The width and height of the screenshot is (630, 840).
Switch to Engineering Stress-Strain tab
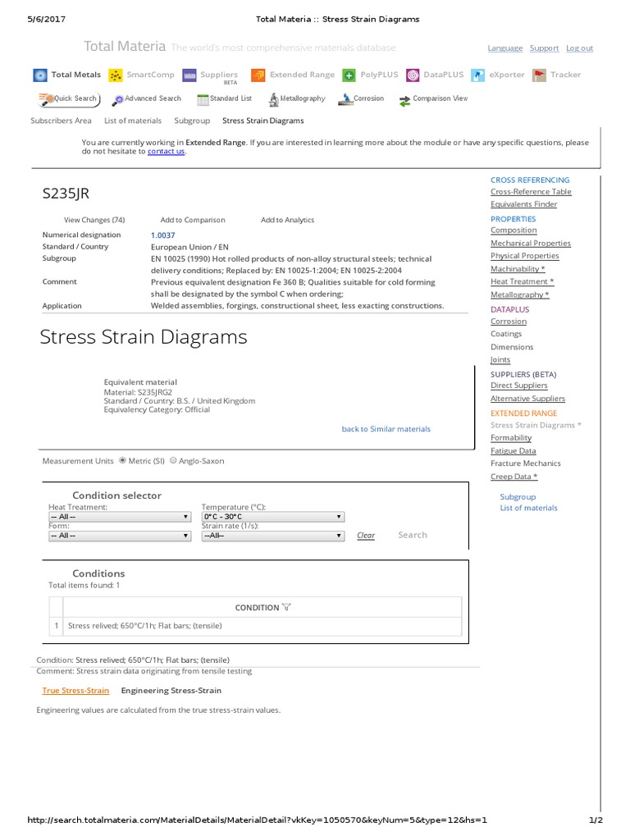pos(171,691)
